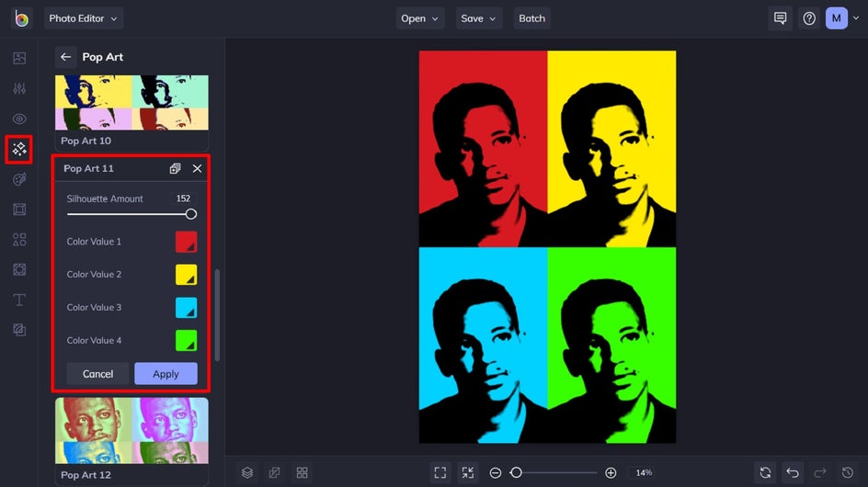The height and width of the screenshot is (487, 868).
Task: Open the Photo Editor mode dropdown
Action: [83, 18]
